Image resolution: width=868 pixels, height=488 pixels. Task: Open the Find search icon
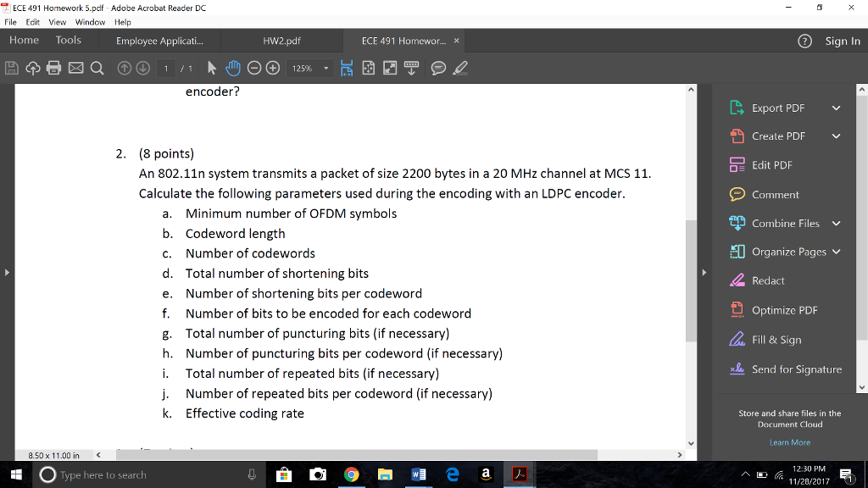[97, 68]
